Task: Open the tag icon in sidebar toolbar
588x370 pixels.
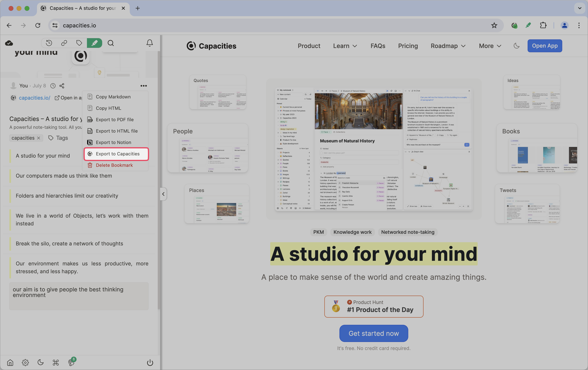Action: coord(79,43)
